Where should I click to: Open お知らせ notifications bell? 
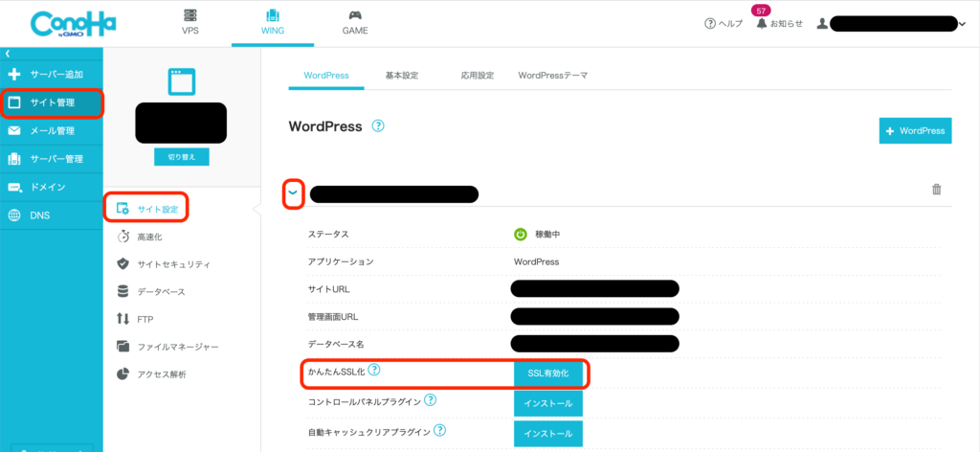(779, 24)
